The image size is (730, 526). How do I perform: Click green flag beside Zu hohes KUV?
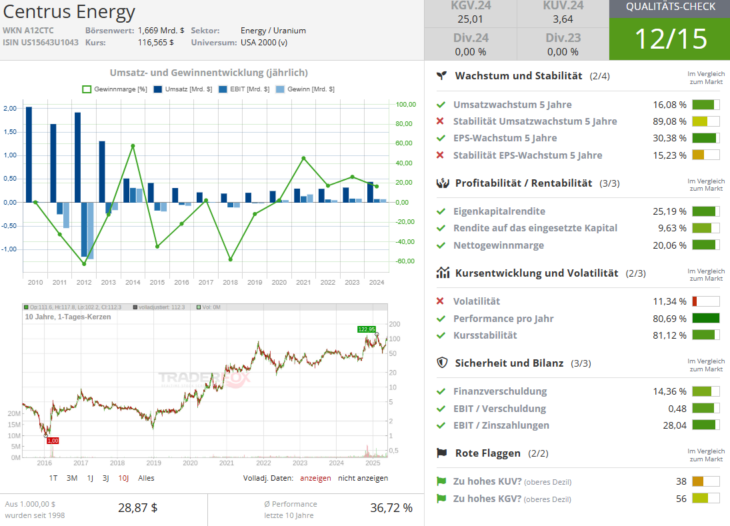[x=441, y=481]
